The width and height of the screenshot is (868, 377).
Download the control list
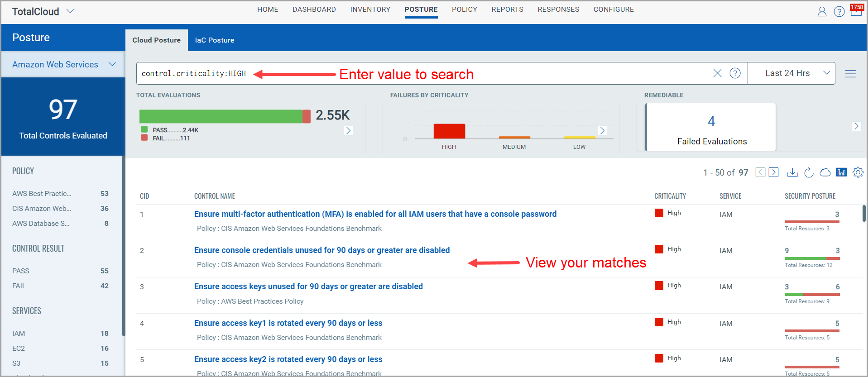[792, 172]
